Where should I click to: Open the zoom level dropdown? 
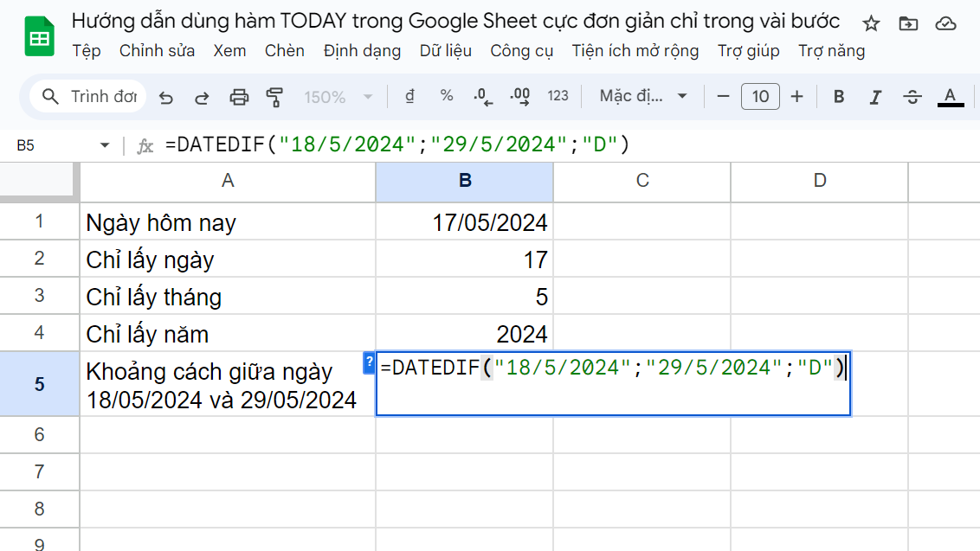[x=340, y=96]
